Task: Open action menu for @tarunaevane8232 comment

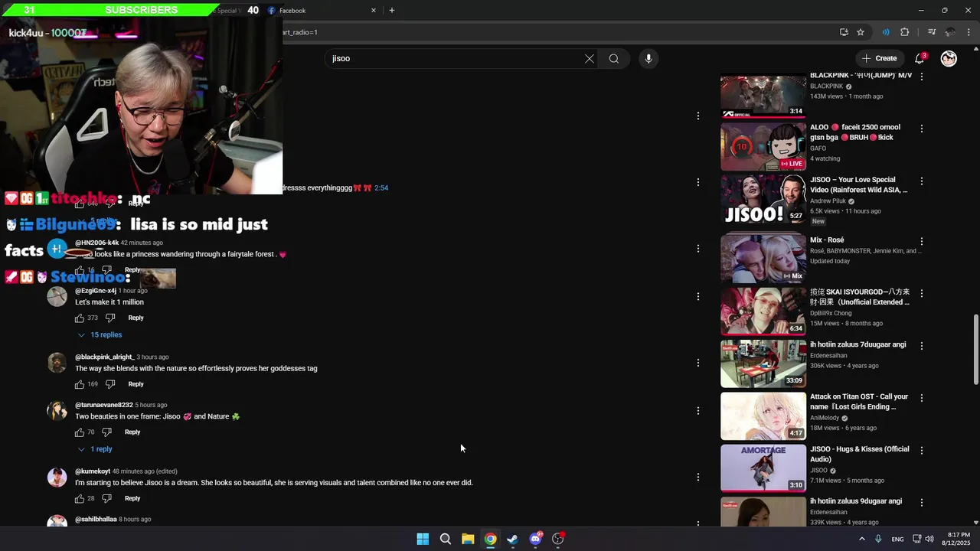Action: click(697, 411)
